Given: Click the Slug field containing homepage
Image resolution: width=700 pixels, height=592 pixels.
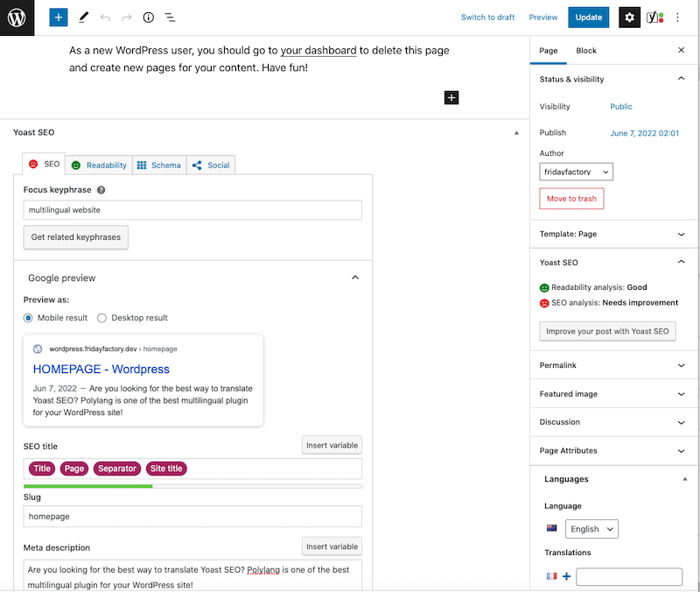Looking at the screenshot, I should click(x=192, y=517).
